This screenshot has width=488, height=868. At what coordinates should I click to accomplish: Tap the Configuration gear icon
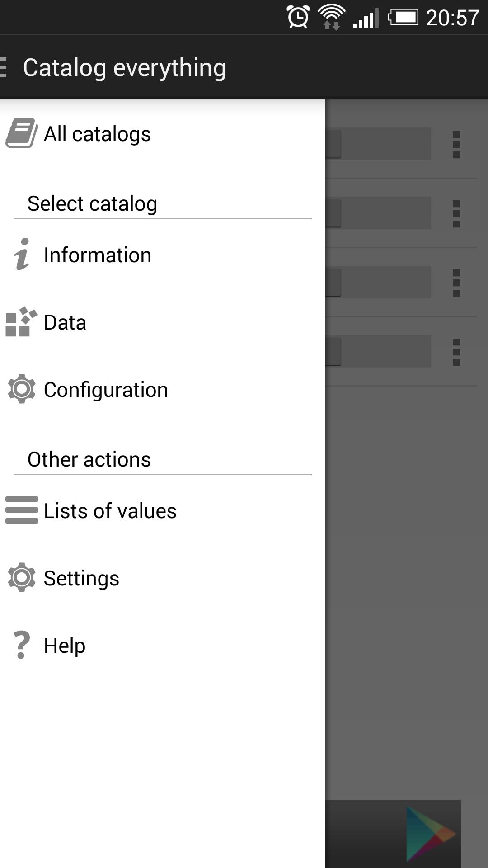[21, 389]
